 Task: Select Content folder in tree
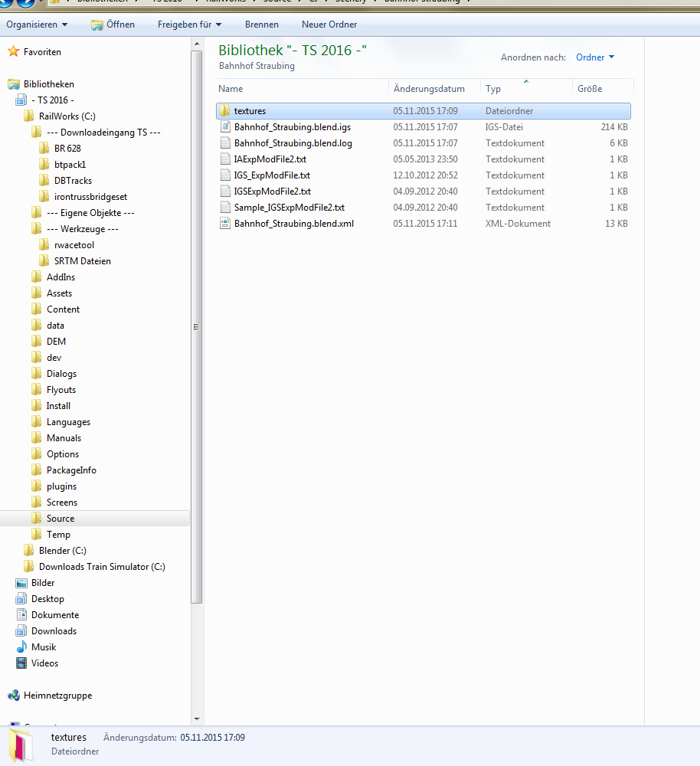point(63,309)
